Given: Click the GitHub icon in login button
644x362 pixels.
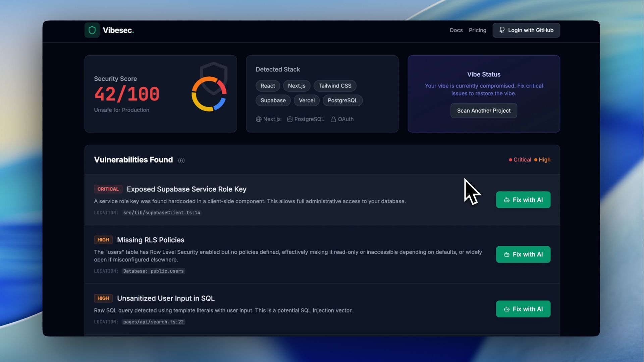Looking at the screenshot, I should pos(502,30).
